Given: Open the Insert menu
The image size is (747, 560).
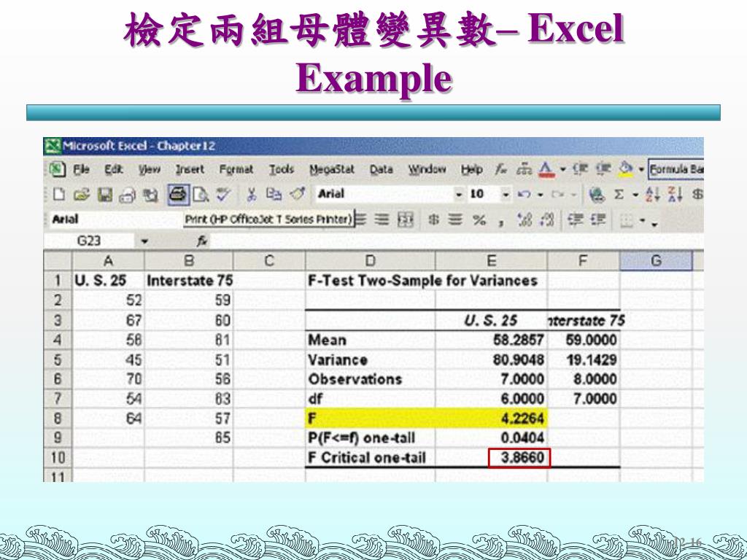Looking at the screenshot, I should (190, 169).
